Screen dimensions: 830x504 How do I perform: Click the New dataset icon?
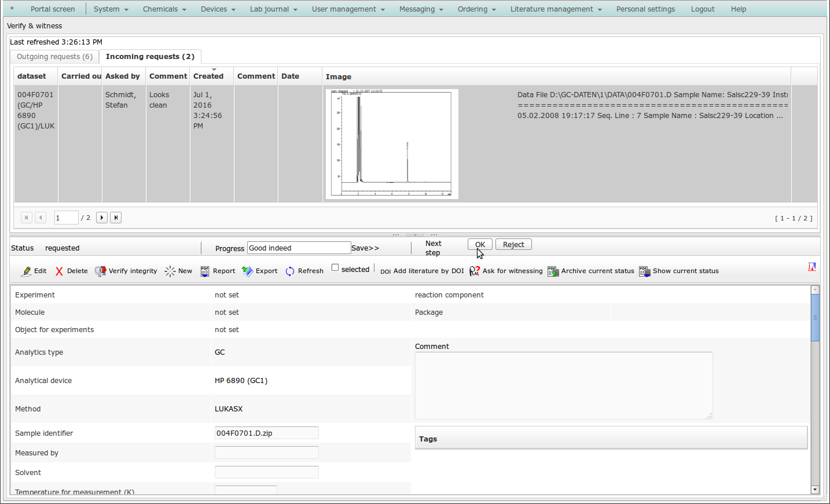click(x=170, y=271)
